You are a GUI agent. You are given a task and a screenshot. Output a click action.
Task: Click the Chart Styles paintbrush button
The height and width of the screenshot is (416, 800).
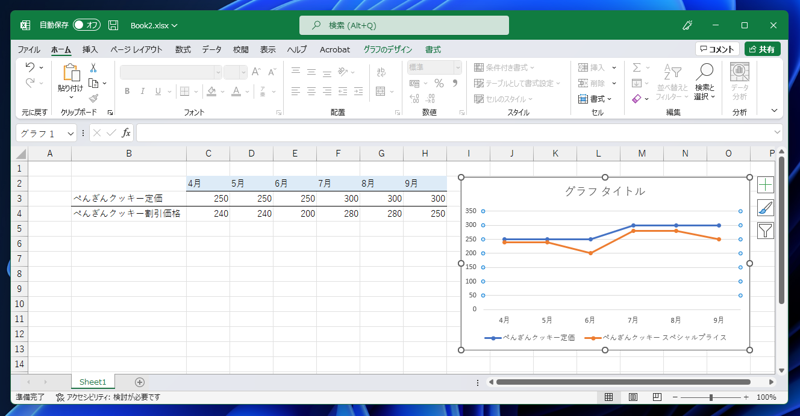point(765,207)
